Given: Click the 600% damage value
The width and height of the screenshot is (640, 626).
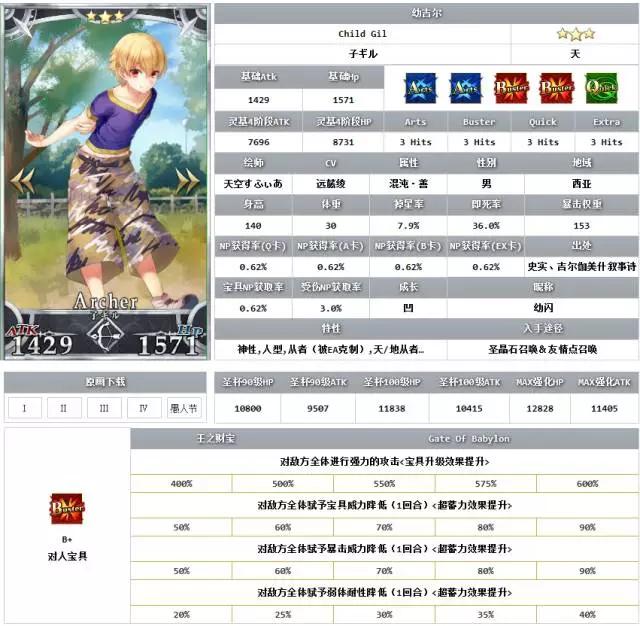Looking at the screenshot, I should (x=587, y=484).
